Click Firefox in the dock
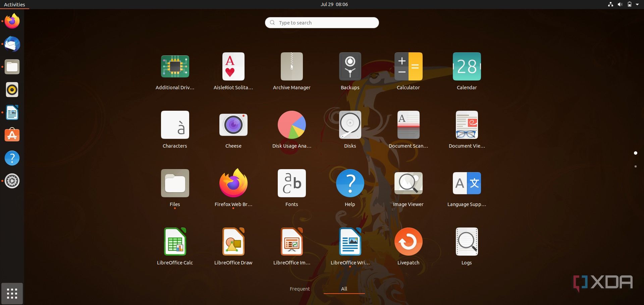The width and height of the screenshot is (644, 305). pyautogui.click(x=12, y=21)
